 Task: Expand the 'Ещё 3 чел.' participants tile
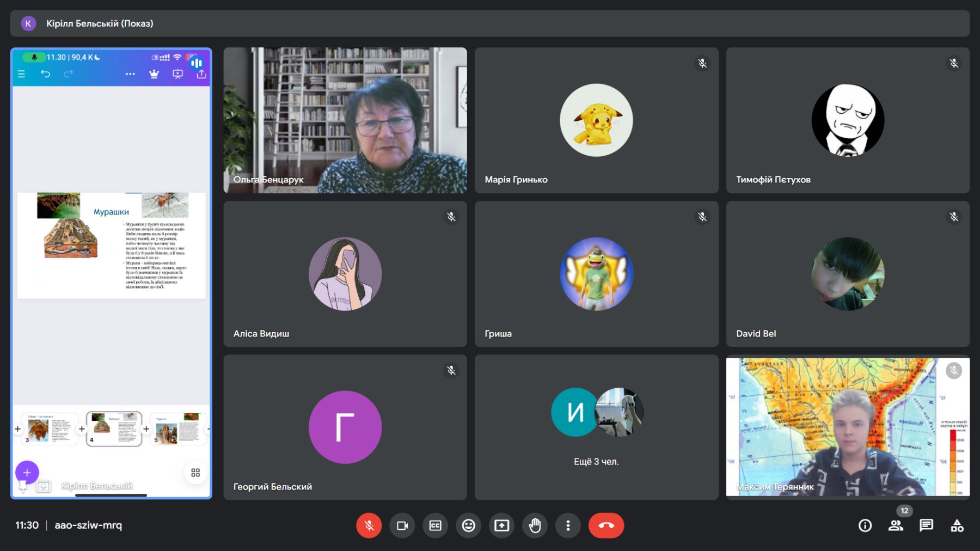(596, 427)
